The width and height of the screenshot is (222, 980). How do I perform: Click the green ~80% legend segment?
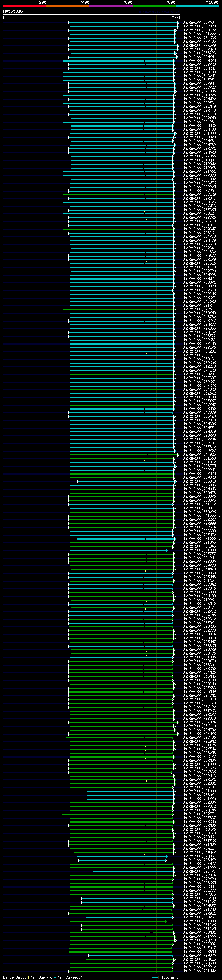pyautogui.click(x=154, y=6)
